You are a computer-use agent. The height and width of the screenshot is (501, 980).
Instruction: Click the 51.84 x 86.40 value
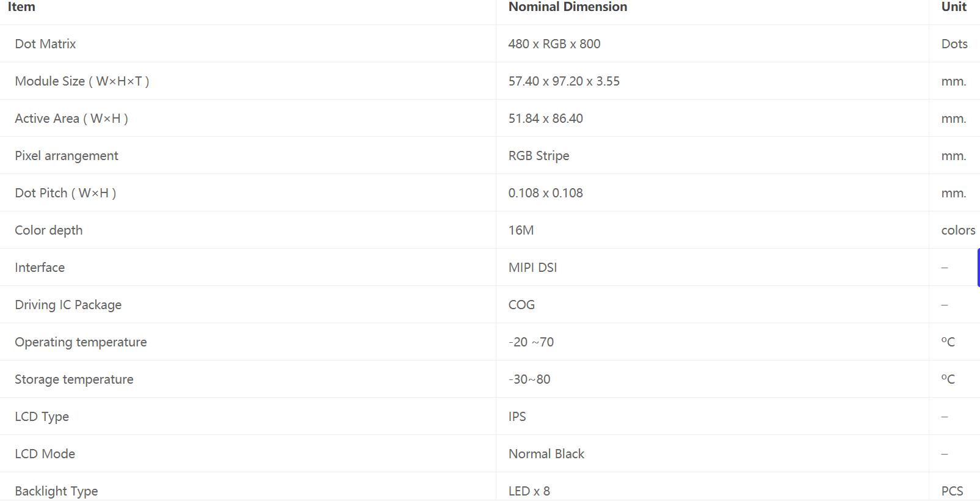coord(546,119)
